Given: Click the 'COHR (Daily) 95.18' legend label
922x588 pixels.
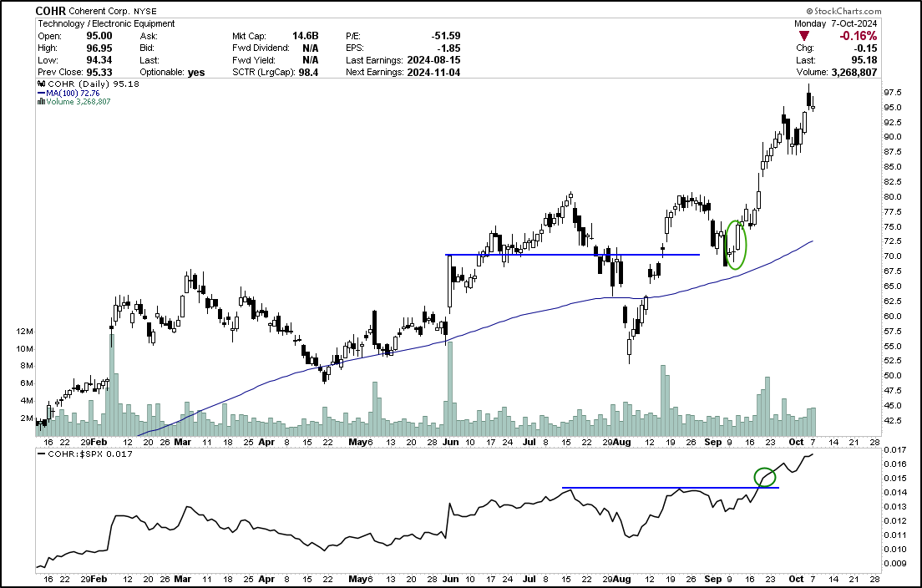Looking at the screenshot, I should point(94,84).
